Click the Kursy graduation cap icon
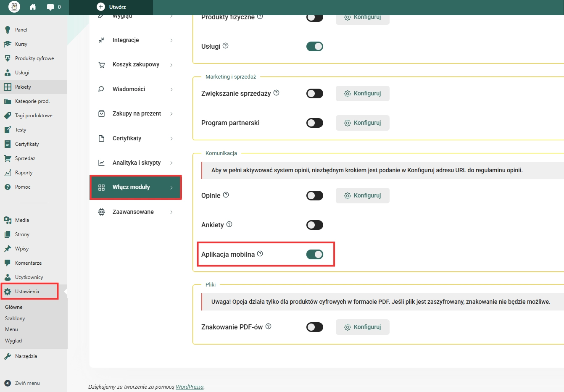564x392 pixels. pyautogui.click(x=8, y=44)
